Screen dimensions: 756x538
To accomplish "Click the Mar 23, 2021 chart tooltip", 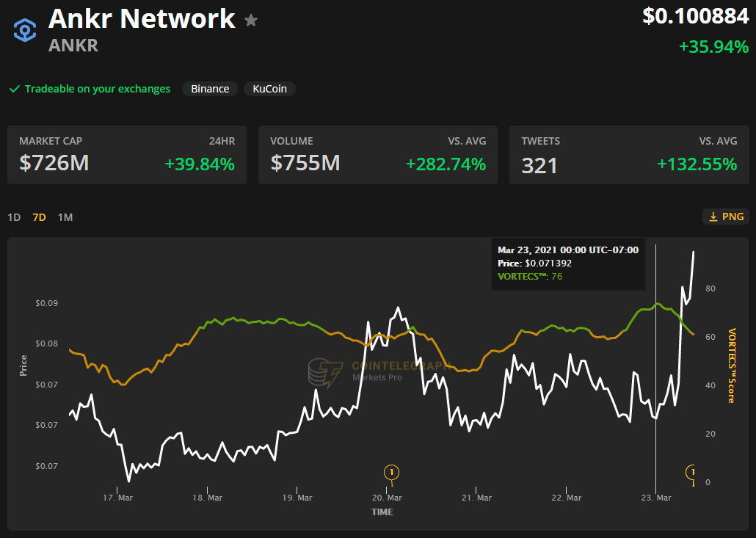I will tap(568, 263).
